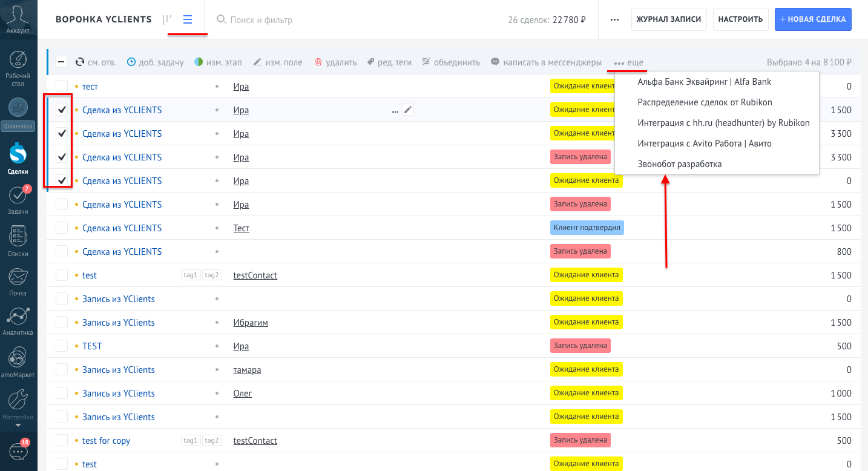Click объединить merge action

(x=451, y=62)
